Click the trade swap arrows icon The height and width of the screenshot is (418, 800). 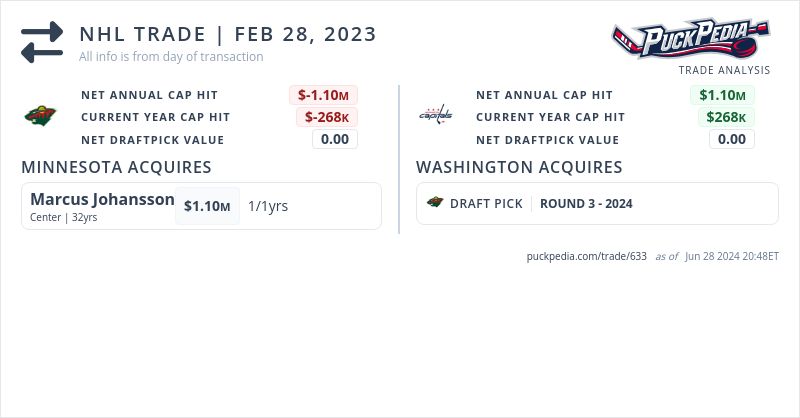(42, 42)
